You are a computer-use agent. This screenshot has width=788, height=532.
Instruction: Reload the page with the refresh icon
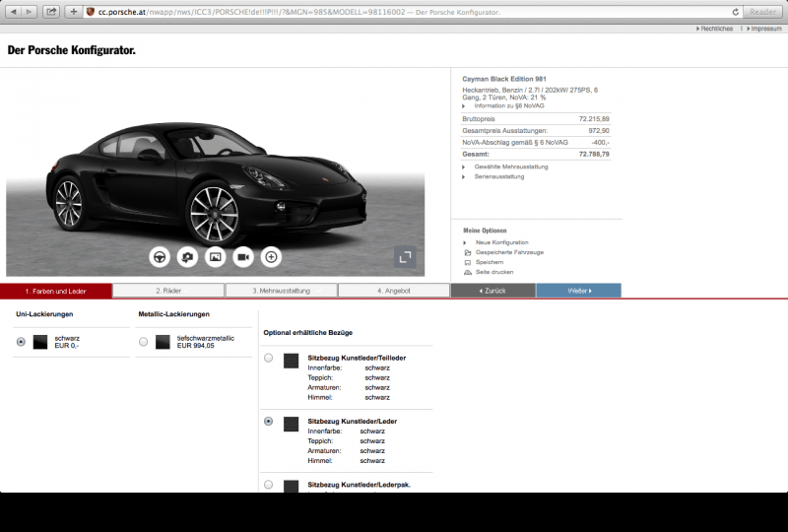735,12
